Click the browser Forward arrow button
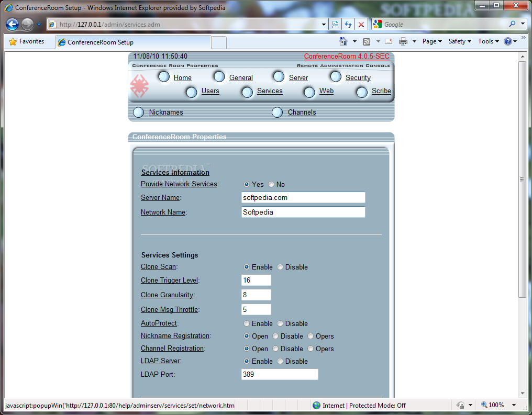The width and height of the screenshot is (532, 415). pyautogui.click(x=27, y=25)
